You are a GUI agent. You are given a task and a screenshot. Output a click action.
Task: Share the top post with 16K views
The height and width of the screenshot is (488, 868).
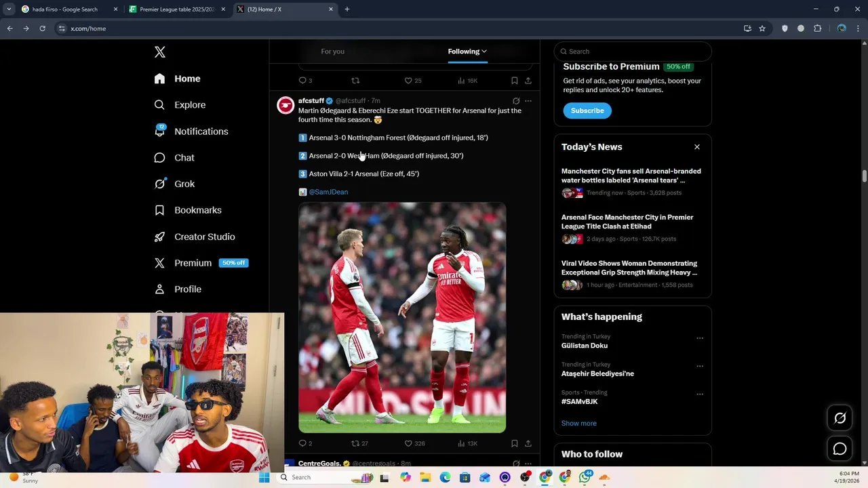pos(528,81)
